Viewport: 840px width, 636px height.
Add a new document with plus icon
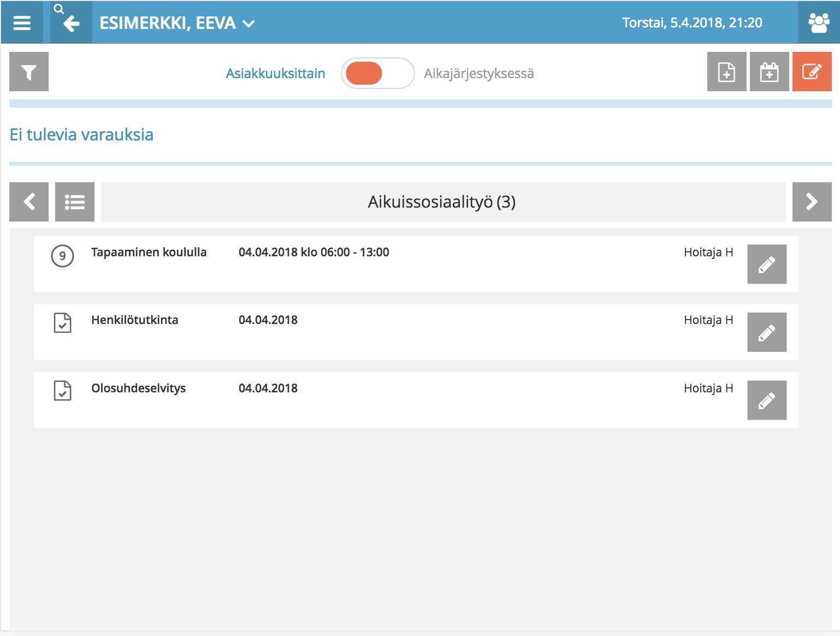pyautogui.click(x=726, y=72)
